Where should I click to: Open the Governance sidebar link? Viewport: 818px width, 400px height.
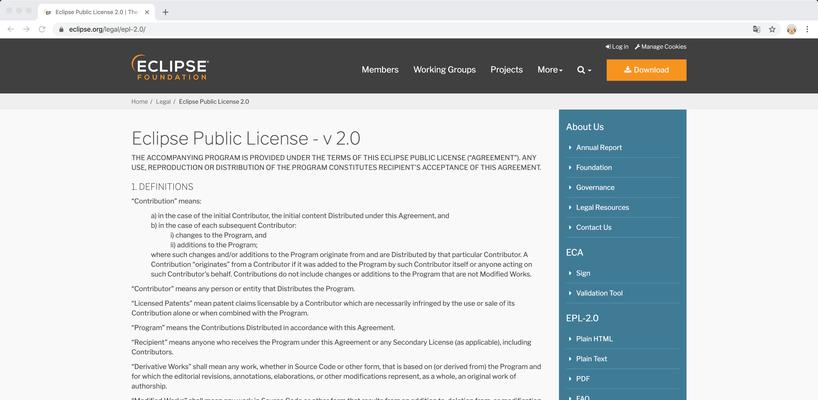[595, 187]
